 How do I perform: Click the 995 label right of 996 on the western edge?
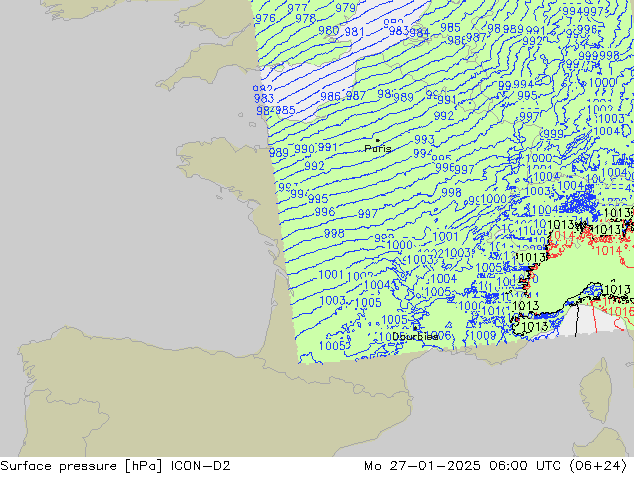point(318,199)
